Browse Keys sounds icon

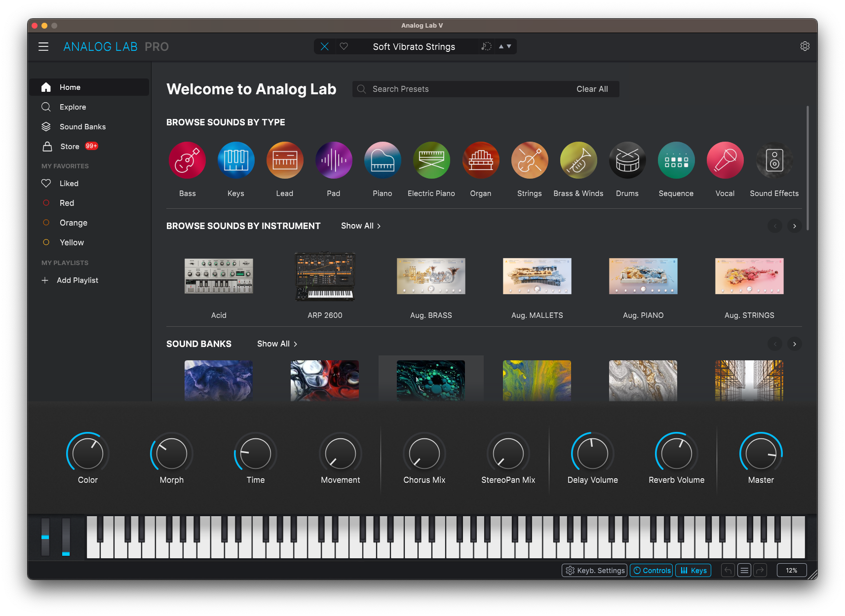click(236, 160)
